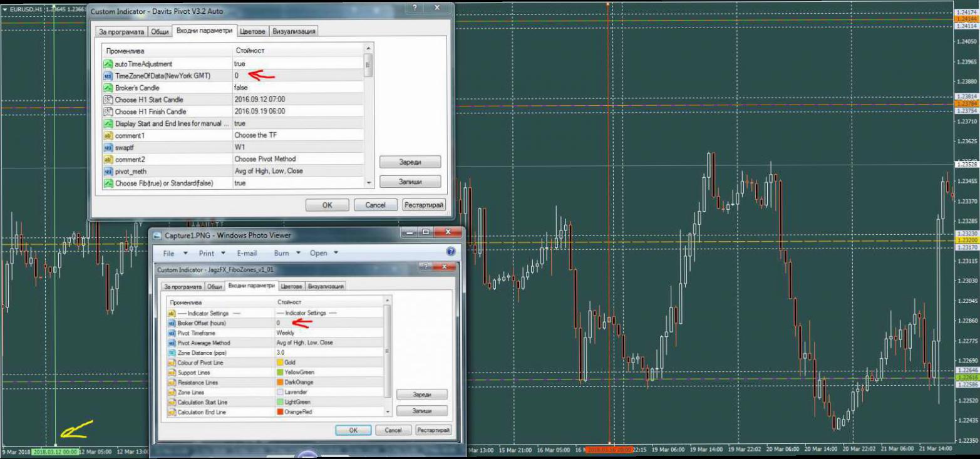
Task: Click the autoTimeAdjustment boolean parameter icon
Action: point(108,64)
